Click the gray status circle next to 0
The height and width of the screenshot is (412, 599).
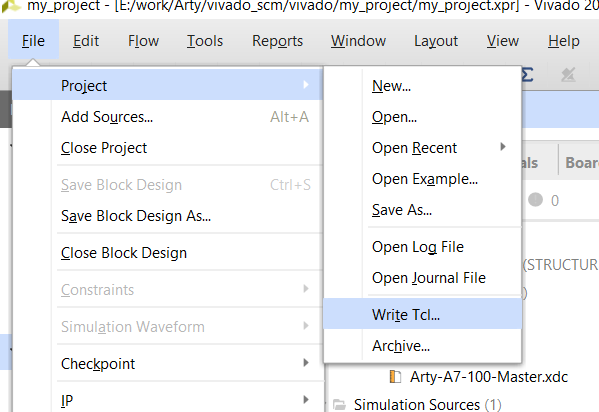click(x=535, y=200)
